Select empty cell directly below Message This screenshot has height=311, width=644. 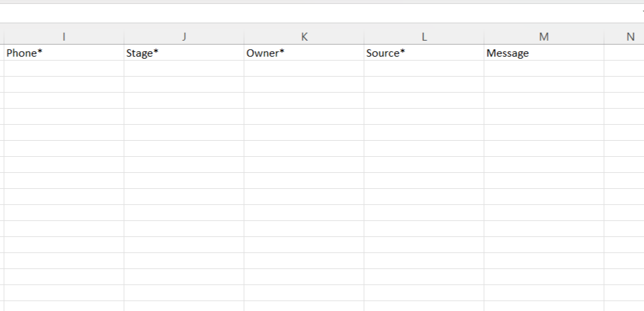pyautogui.click(x=544, y=69)
